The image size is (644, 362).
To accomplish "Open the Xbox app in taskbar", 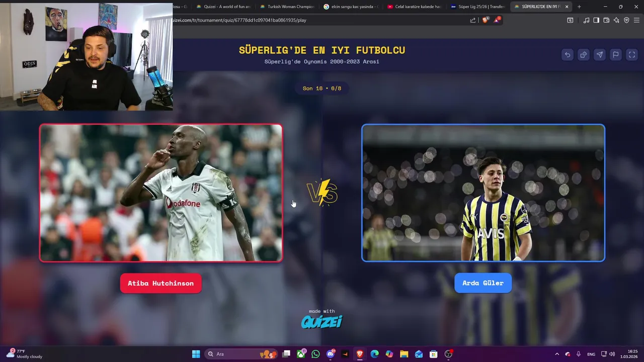I will [301, 354].
